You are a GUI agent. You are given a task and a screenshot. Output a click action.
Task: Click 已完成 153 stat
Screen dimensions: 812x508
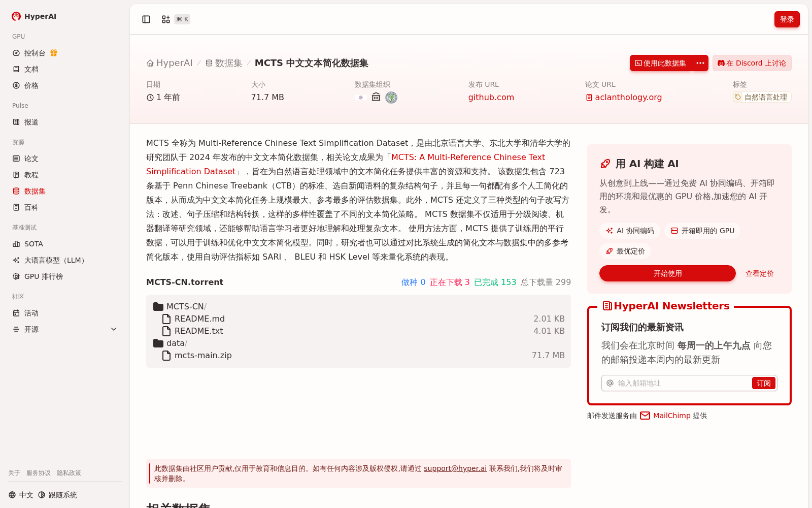(x=495, y=282)
